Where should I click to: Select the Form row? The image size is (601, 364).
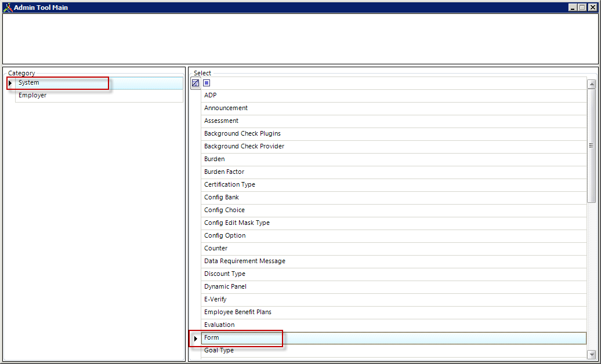coord(212,338)
